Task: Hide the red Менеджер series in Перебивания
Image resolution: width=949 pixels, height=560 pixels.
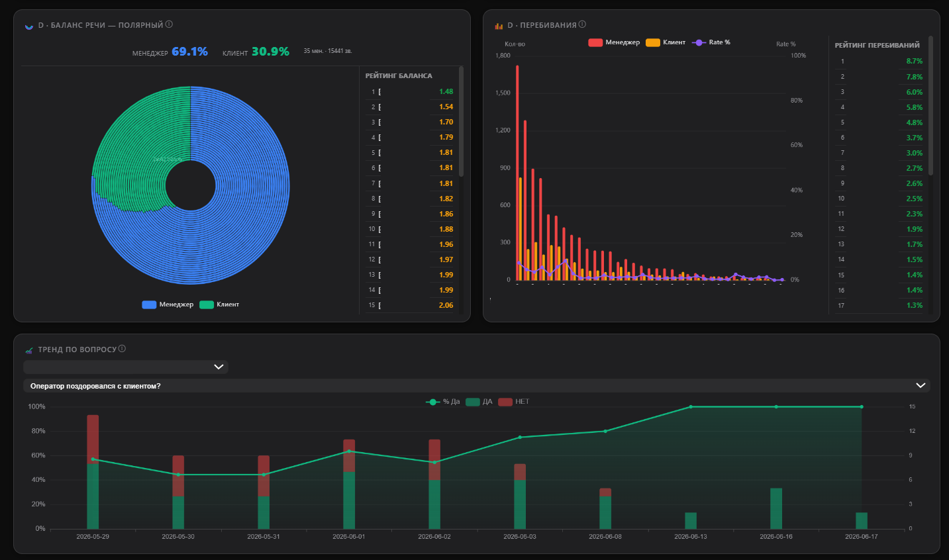Action: 614,42
